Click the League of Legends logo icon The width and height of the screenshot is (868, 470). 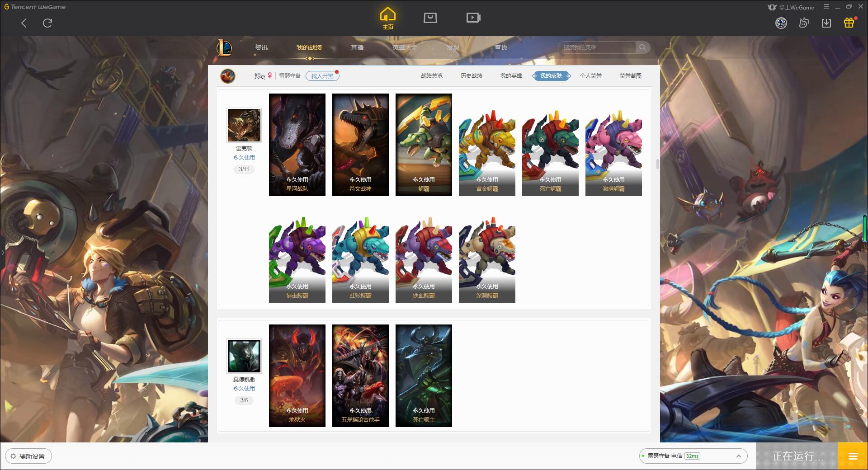(x=224, y=47)
